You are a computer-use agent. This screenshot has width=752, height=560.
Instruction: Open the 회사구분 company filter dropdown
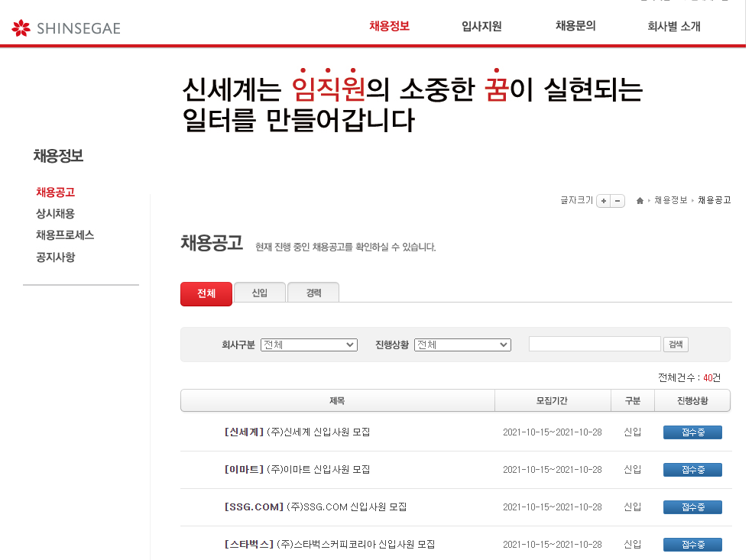coord(308,344)
